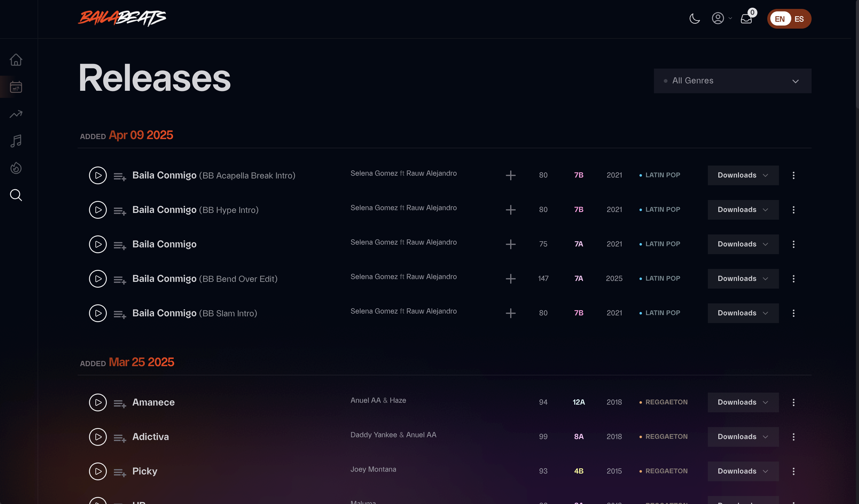Add Amanece to queue
Image resolution: width=859 pixels, height=504 pixels.
(120, 403)
